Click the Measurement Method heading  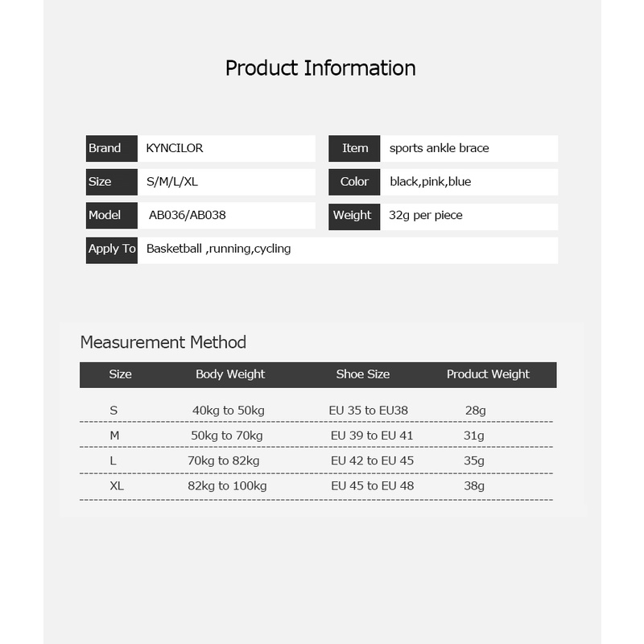pyautogui.click(x=163, y=342)
